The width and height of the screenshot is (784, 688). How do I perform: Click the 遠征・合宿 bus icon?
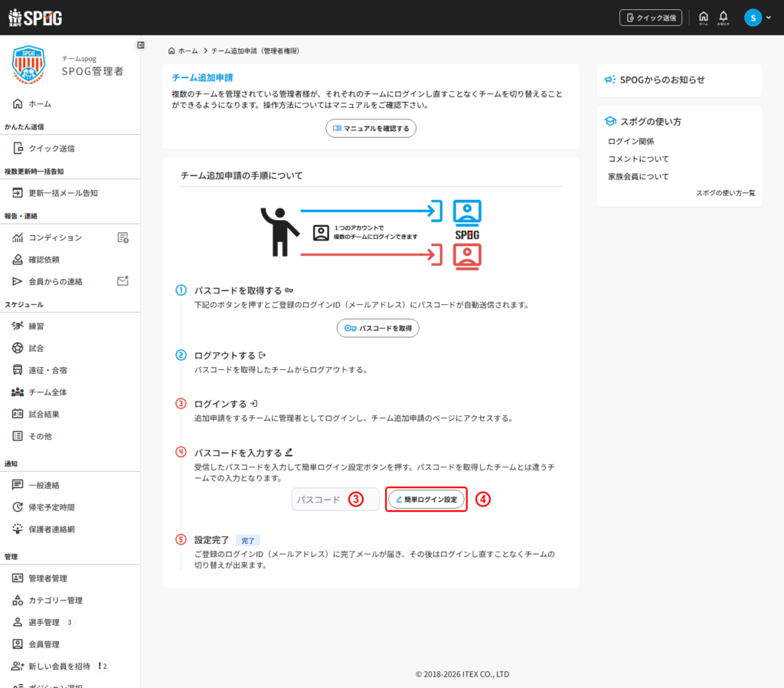tap(18, 370)
